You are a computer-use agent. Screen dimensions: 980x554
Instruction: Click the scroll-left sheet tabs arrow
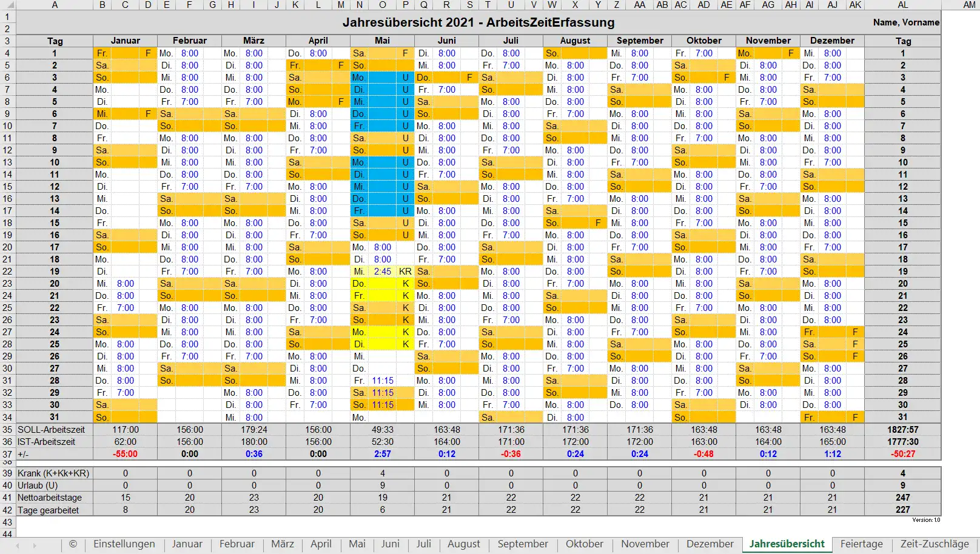17,546
